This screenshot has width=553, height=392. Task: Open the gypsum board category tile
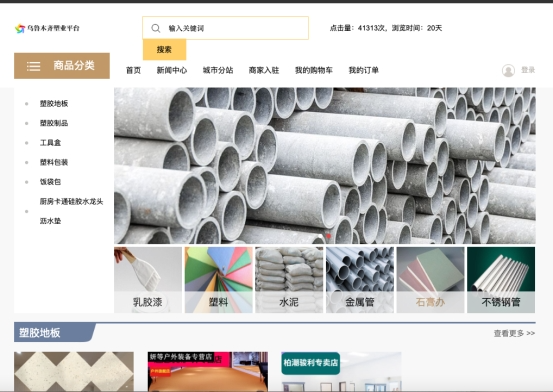coord(430,280)
